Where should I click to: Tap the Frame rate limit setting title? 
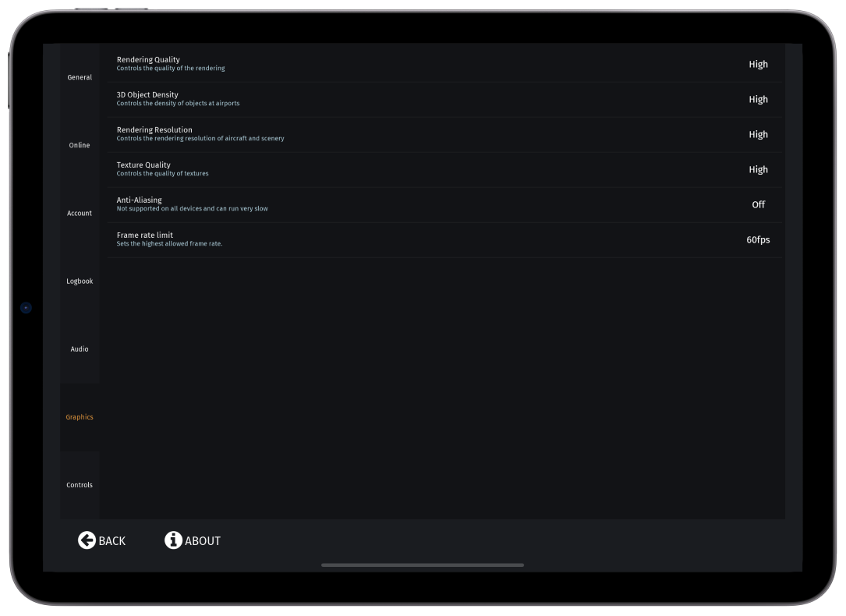[145, 235]
